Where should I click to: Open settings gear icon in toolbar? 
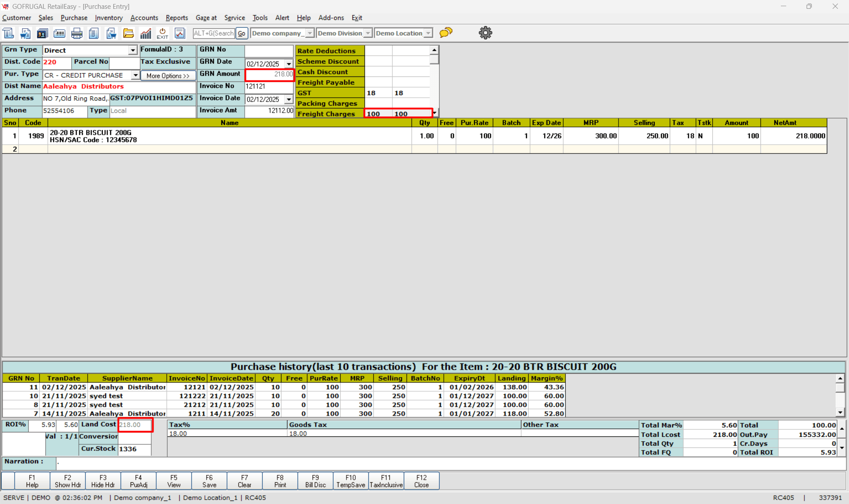pos(485,33)
